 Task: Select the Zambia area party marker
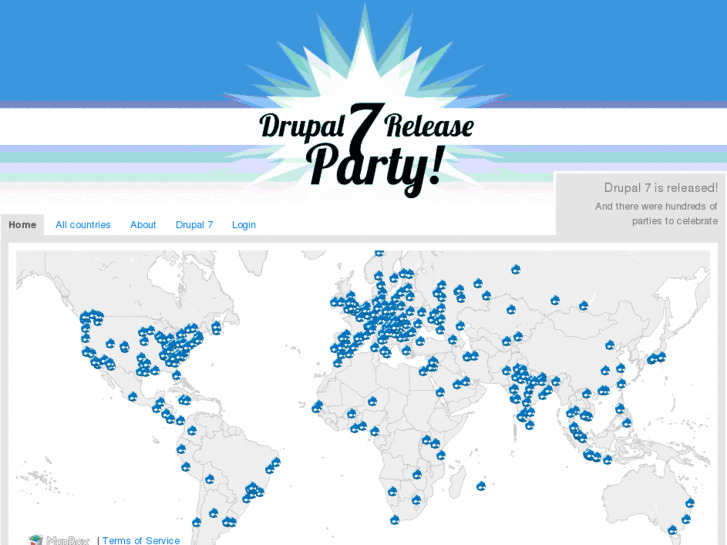417,474
